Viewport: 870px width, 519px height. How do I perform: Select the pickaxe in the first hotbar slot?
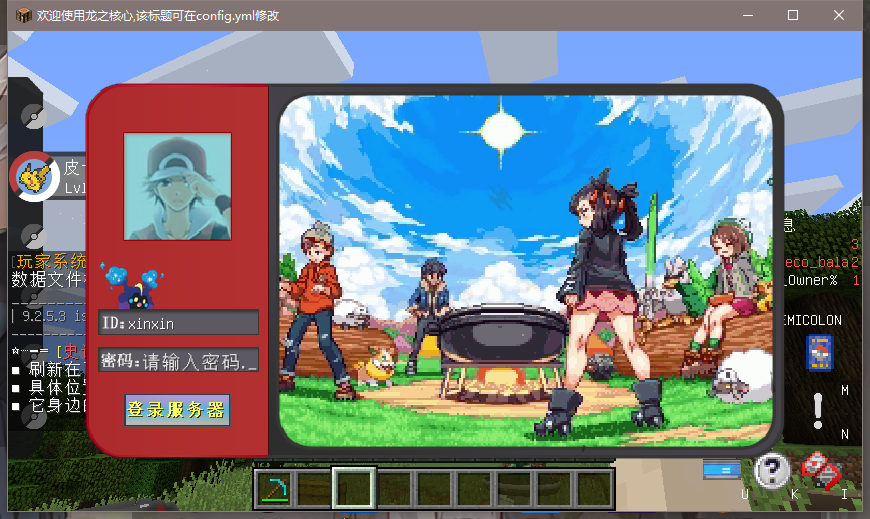(x=275, y=489)
